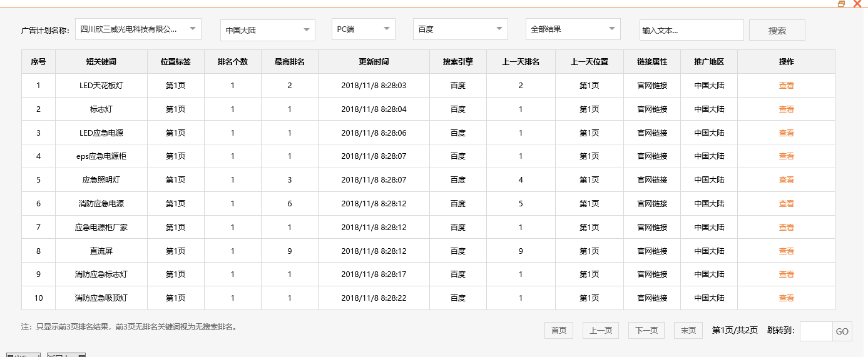Select keyword cell 消防应急标志灯
This screenshot has width=868, height=357.
tap(101, 274)
